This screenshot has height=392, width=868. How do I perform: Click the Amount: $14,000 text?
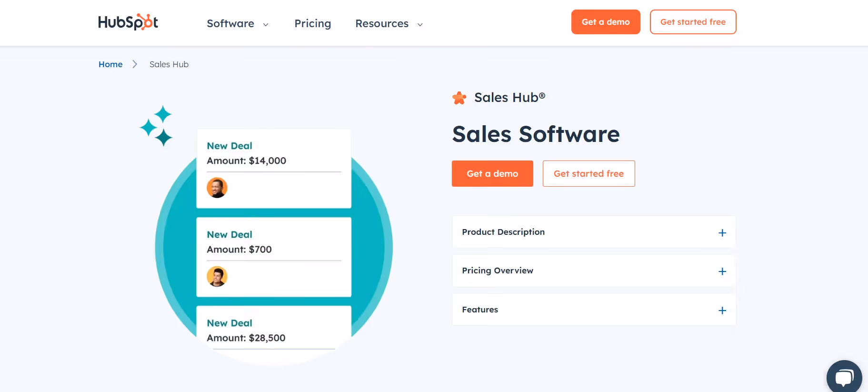[x=247, y=161]
